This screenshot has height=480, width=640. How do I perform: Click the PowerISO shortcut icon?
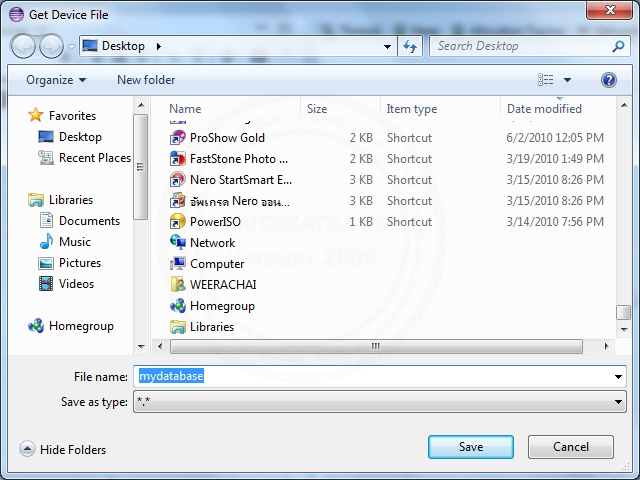pyautogui.click(x=178, y=222)
